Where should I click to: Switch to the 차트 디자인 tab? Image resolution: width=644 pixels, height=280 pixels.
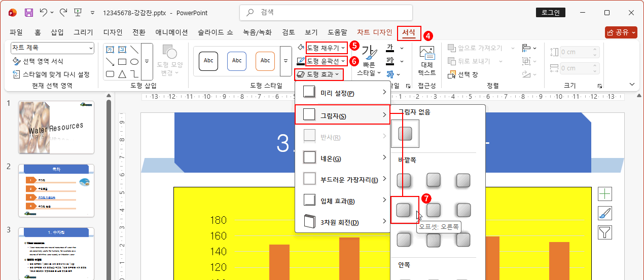pyautogui.click(x=374, y=32)
